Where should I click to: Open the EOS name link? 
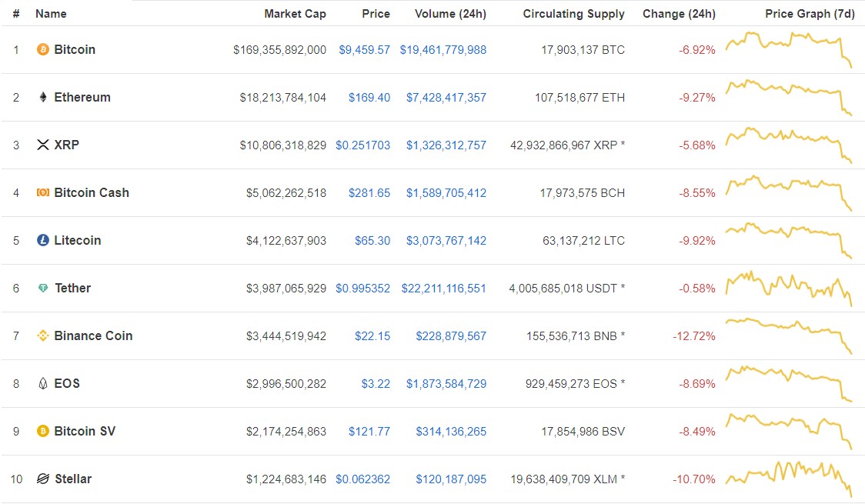(67, 383)
